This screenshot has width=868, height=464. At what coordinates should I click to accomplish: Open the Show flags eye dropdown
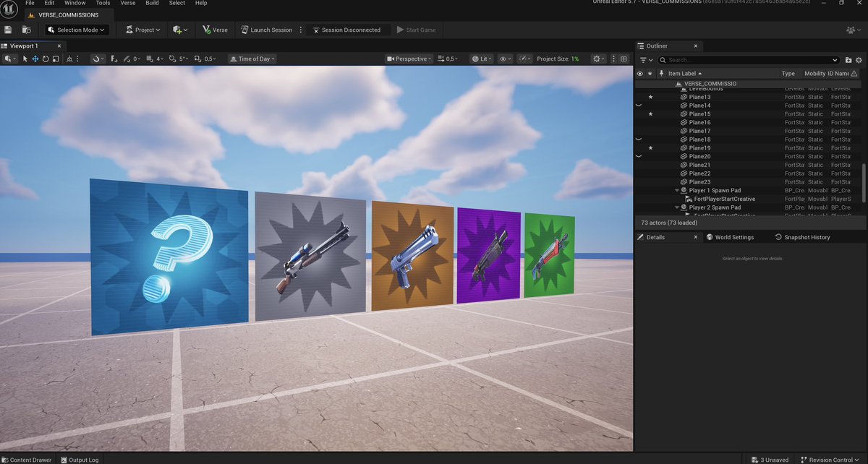tap(506, 59)
